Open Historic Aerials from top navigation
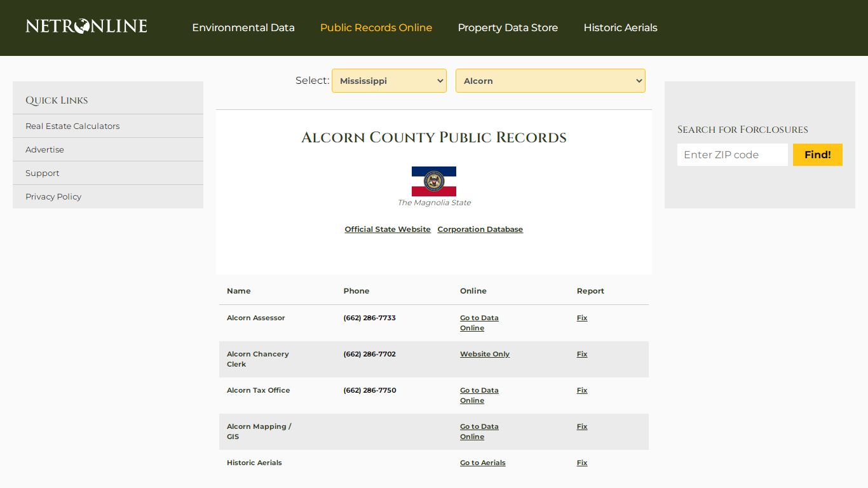This screenshot has width=868, height=488. click(x=620, y=28)
